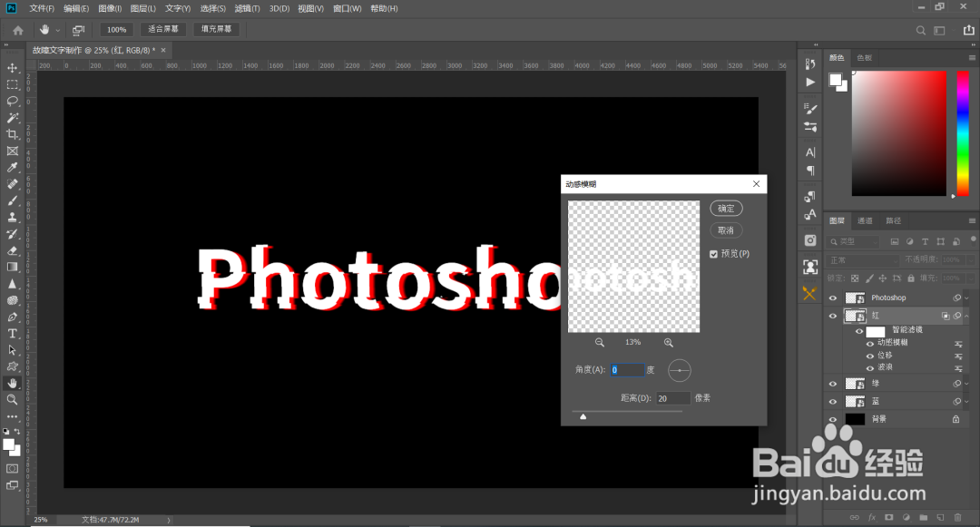The height and width of the screenshot is (527, 980).
Task: Open the fill 填充 dropdown arrow
Action: [x=970, y=278]
